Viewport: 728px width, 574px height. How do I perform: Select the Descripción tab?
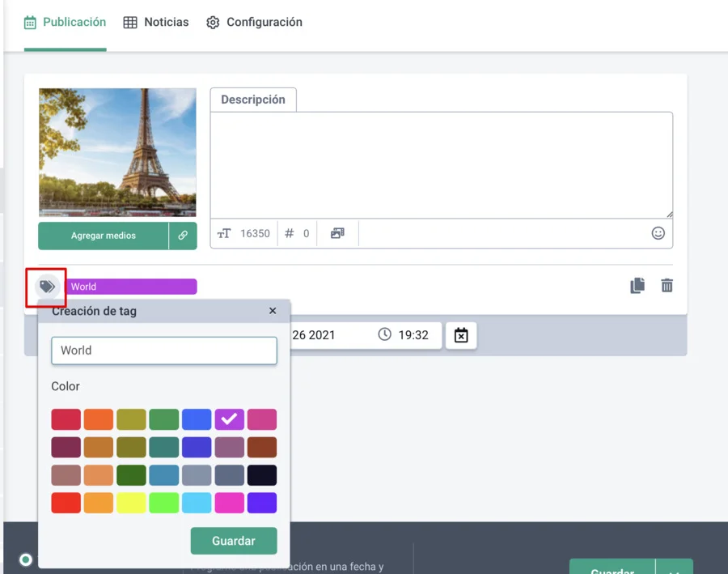click(253, 100)
